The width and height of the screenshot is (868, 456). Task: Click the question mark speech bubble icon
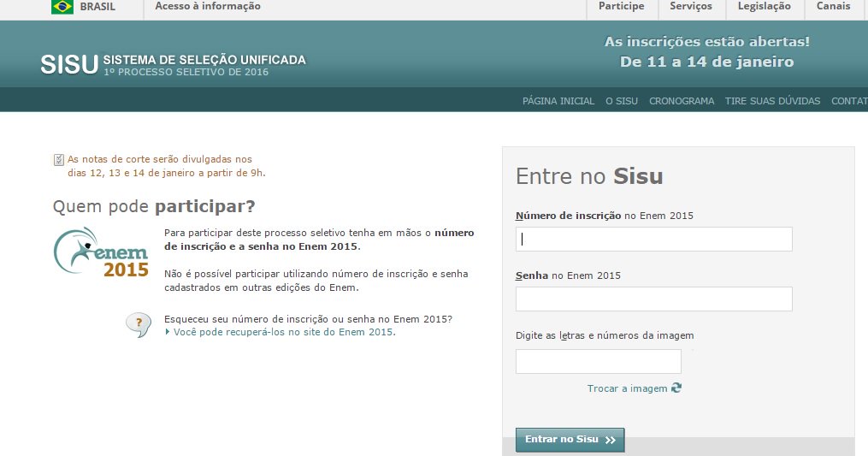click(139, 325)
